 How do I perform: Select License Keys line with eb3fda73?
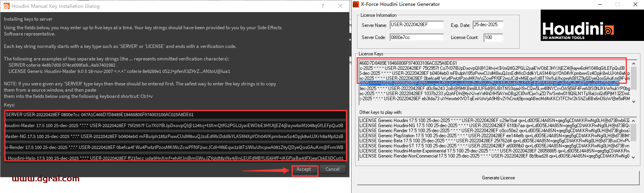[x=494, y=99]
